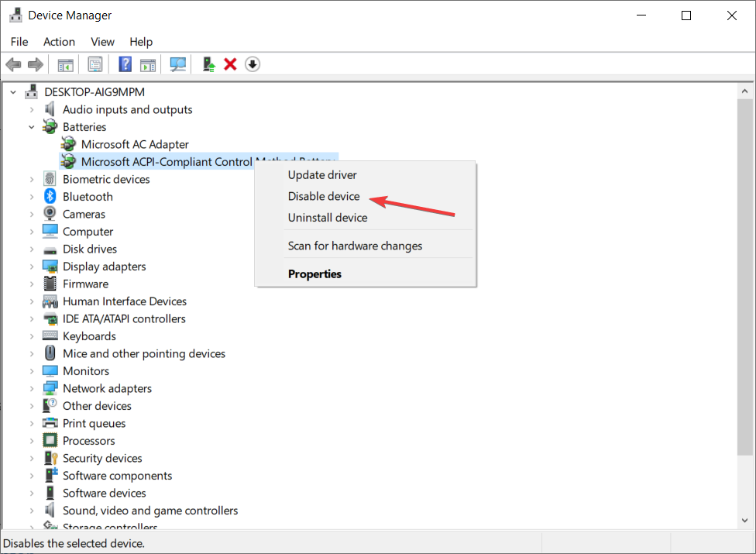Click the Bluetooth category icon
Screen dimensions: 756x554
tap(50, 196)
